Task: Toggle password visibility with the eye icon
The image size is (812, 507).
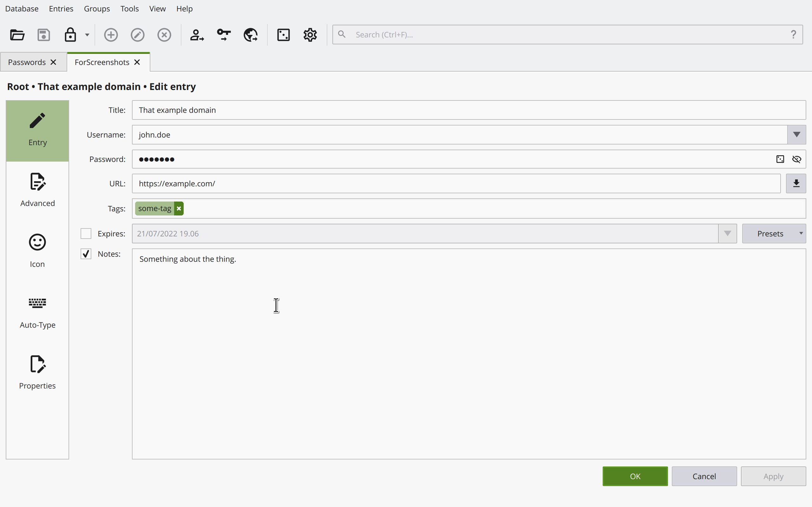Action: click(x=796, y=159)
